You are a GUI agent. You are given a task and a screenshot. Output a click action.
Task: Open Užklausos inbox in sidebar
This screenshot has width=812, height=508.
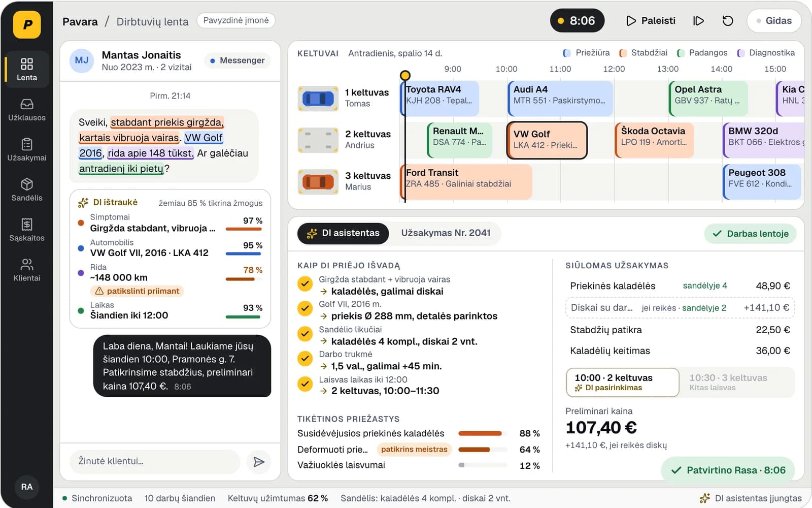[27, 109]
